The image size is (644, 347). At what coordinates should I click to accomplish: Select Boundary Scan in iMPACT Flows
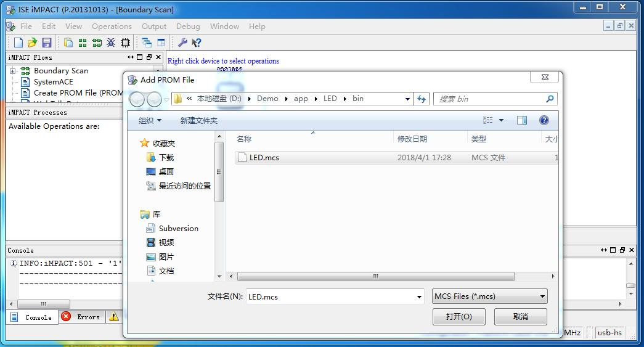point(61,71)
